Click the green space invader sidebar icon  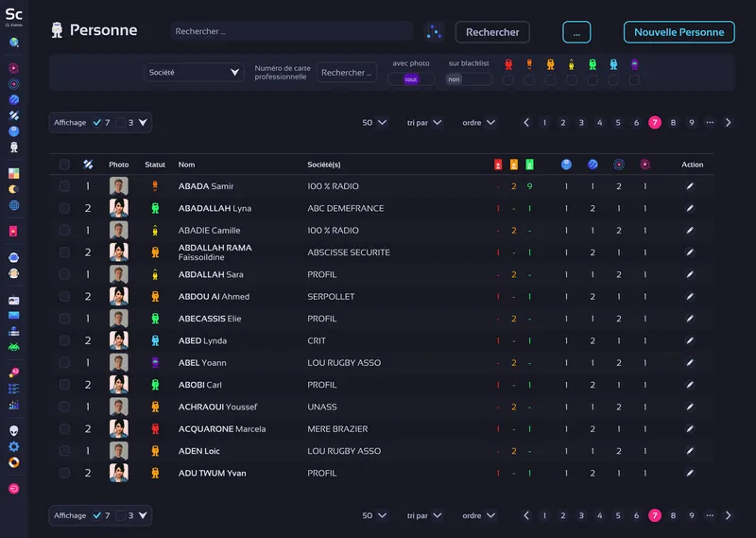[14, 346]
